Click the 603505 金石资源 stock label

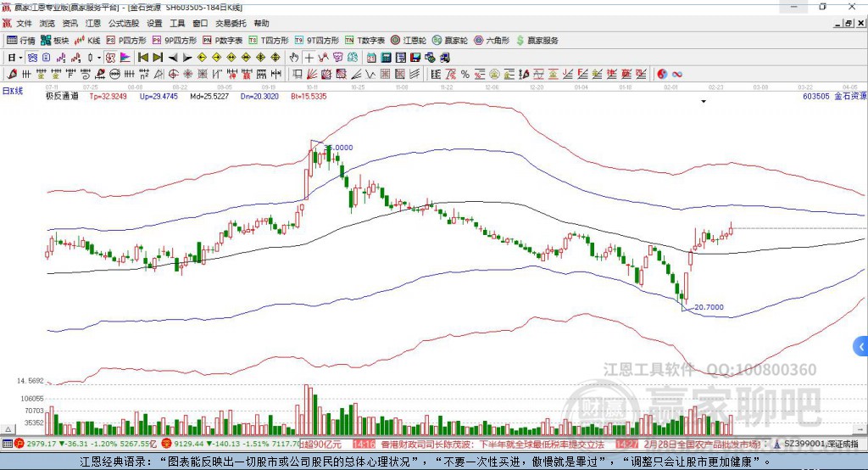tap(834, 97)
